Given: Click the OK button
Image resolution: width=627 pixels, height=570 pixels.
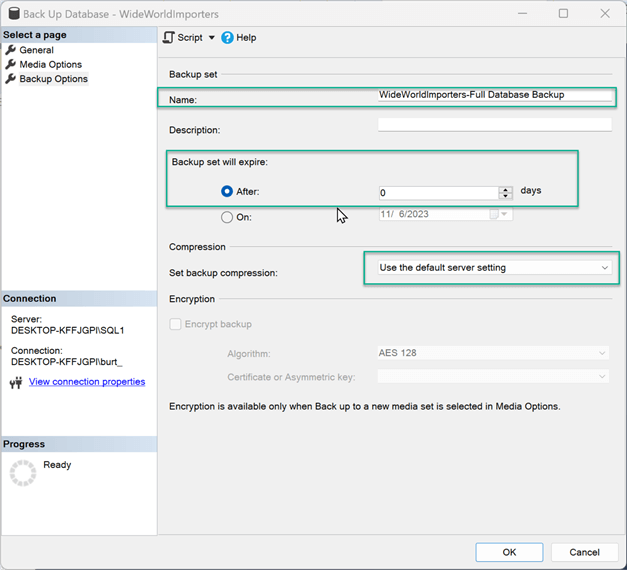Looking at the screenshot, I should (x=509, y=552).
